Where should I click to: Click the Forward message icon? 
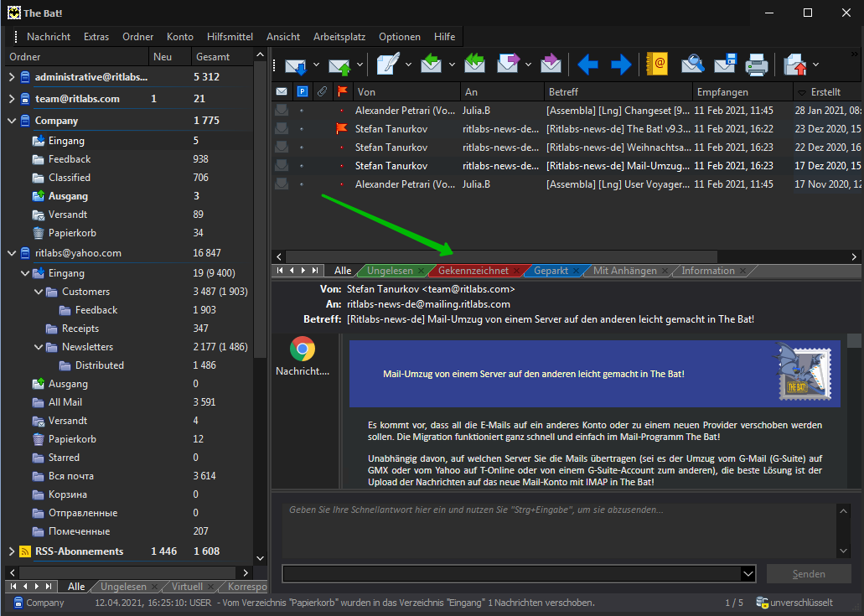[x=508, y=64]
